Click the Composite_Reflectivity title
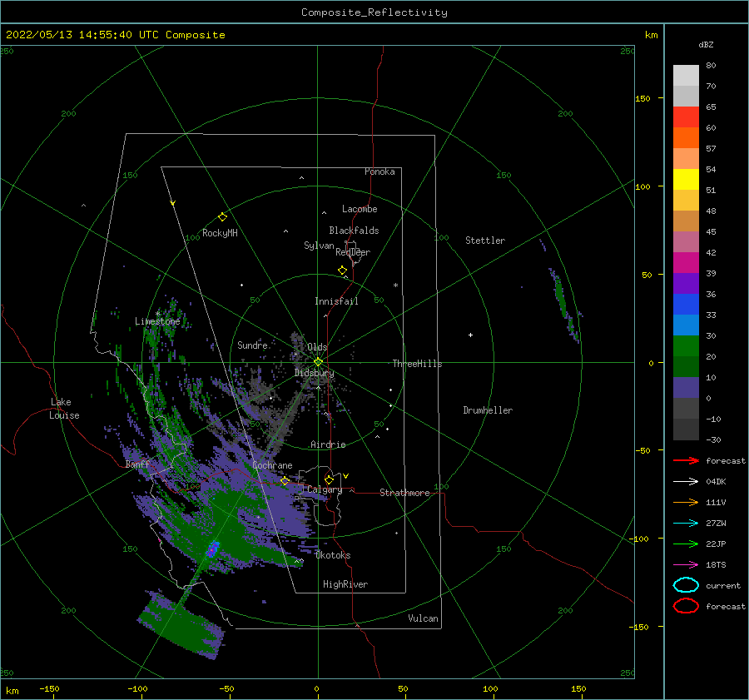The height and width of the screenshot is (700, 749). pyautogui.click(x=374, y=12)
